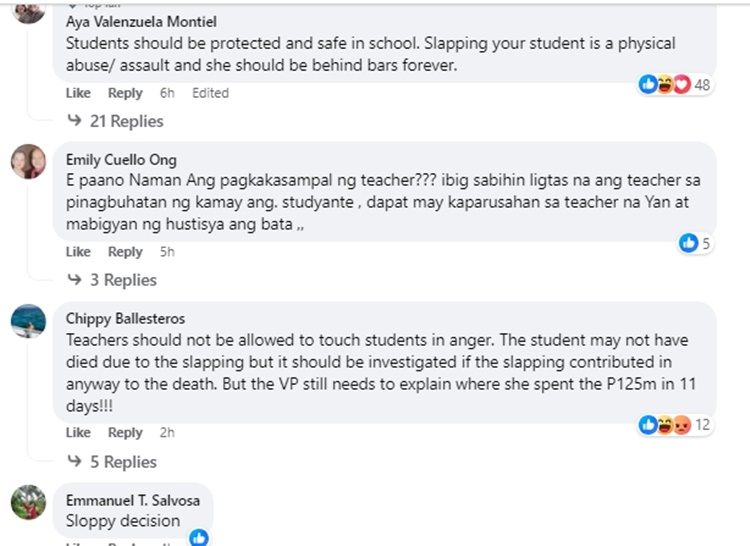Open Aya Valenzuela Montiel's profile name link
The height and width of the screenshot is (546, 750).
tap(141, 21)
